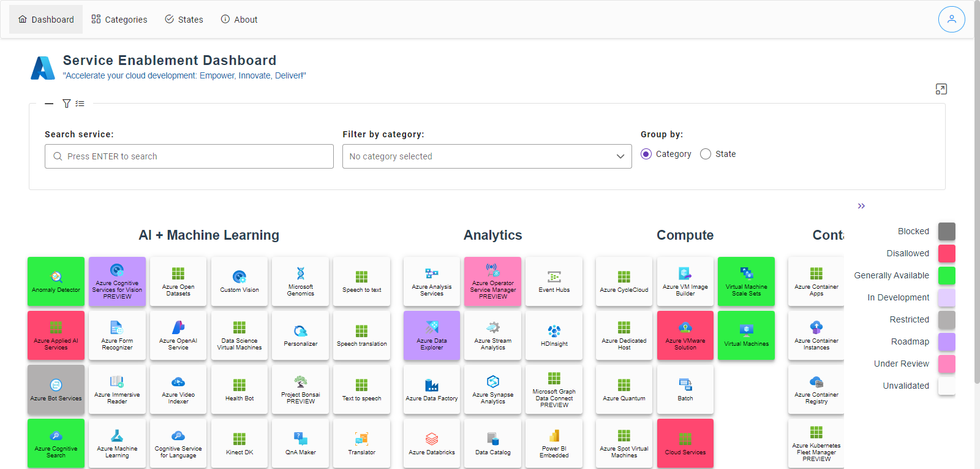Click the In Development legend swatch

click(x=947, y=297)
